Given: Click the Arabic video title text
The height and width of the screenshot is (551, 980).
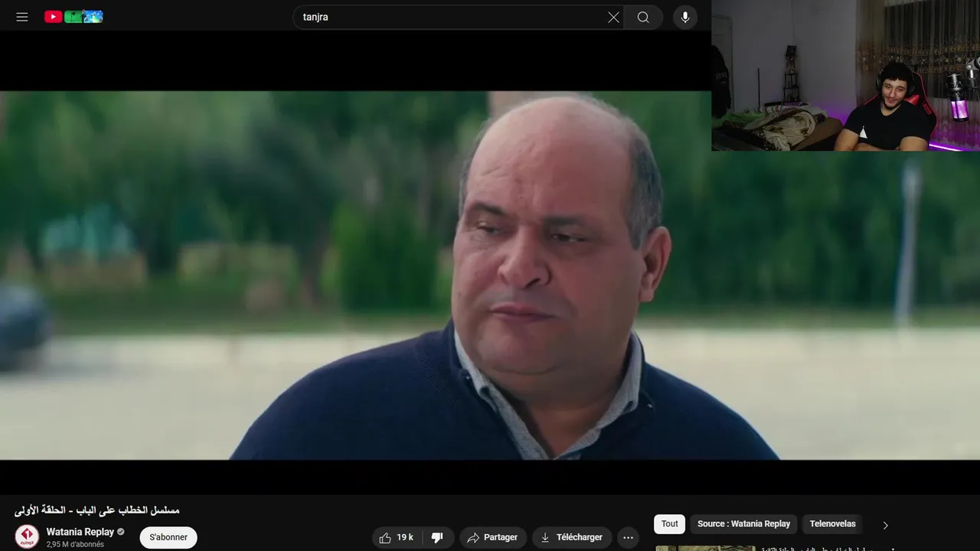Looking at the screenshot, I should coord(97,510).
